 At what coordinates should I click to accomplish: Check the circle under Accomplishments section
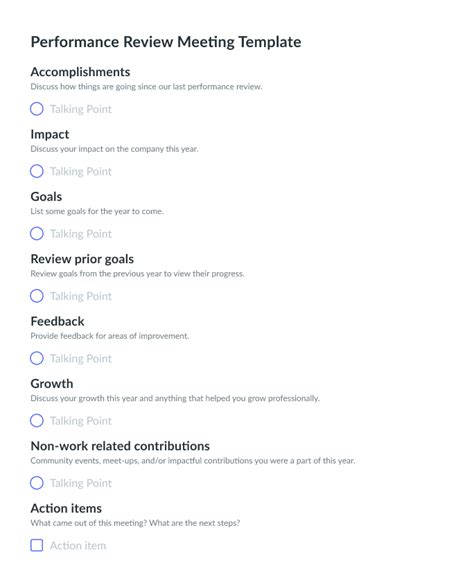36,109
